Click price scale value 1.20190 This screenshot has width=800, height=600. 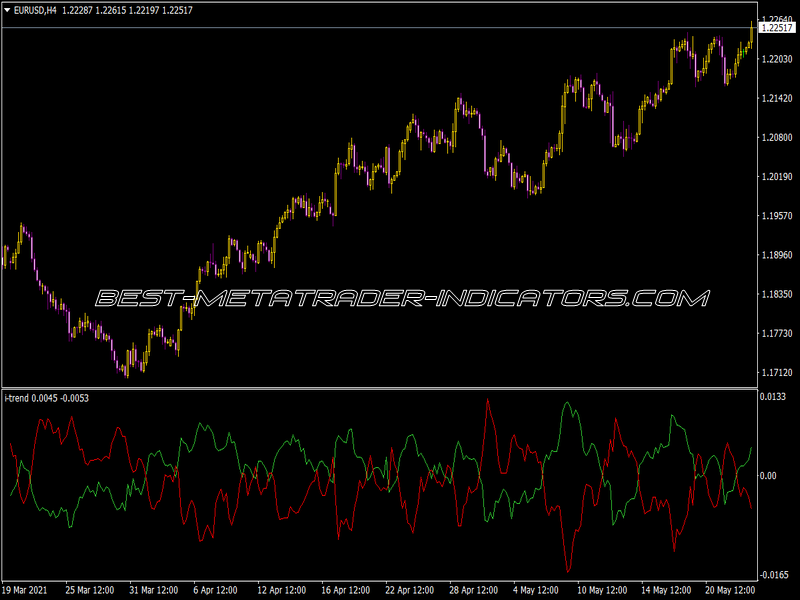pos(777,177)
